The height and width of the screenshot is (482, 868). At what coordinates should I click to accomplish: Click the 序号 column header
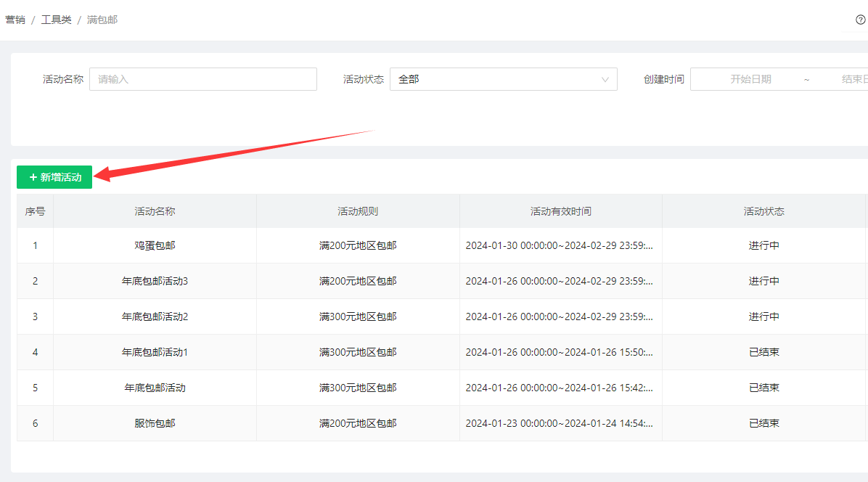pos(35,211)
